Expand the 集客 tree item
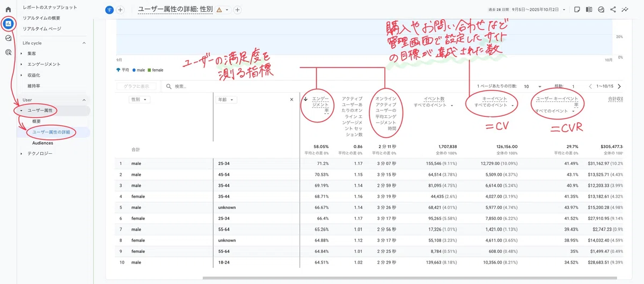The image size is (644, 284). coord(21,54)
